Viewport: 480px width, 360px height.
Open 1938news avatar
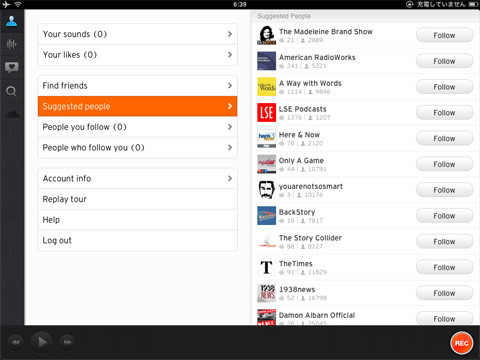[x=266, y=293]
